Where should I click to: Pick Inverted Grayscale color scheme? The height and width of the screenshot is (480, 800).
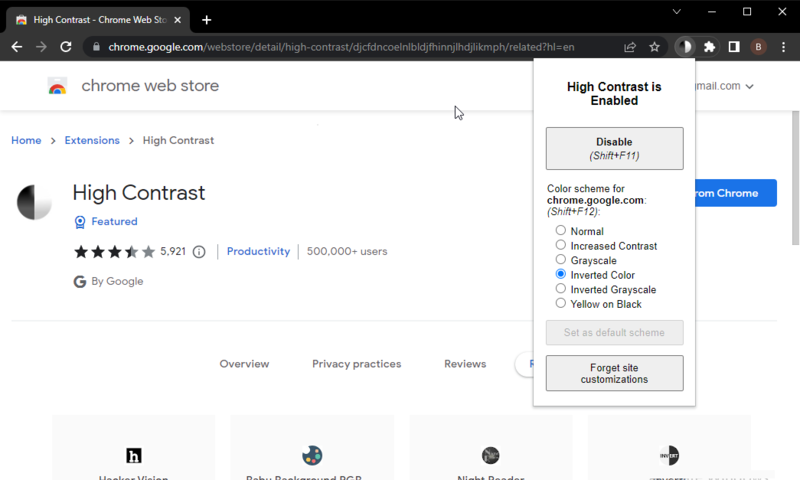[561, 290]
